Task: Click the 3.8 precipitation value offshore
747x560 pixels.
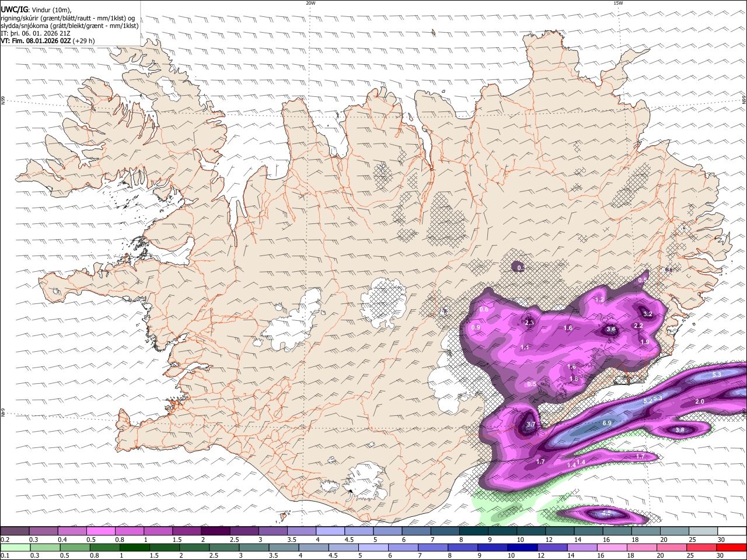Action: click(680, 430)
